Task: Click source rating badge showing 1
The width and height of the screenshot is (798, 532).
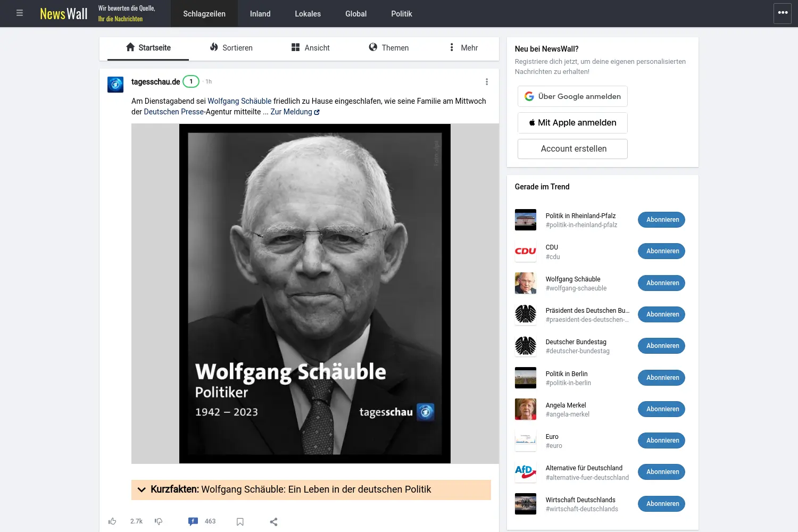Action: 191,81
